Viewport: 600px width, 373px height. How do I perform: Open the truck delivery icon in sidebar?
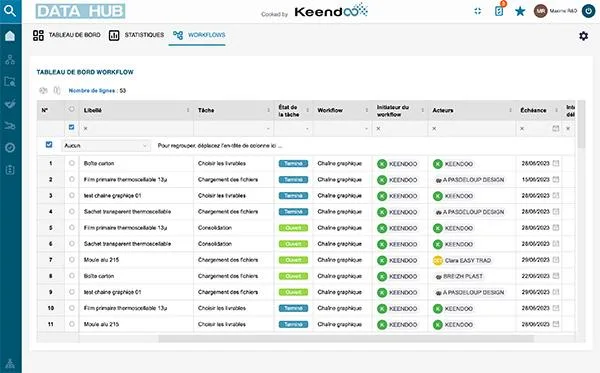pyautogui.click(x=10, y=125)
